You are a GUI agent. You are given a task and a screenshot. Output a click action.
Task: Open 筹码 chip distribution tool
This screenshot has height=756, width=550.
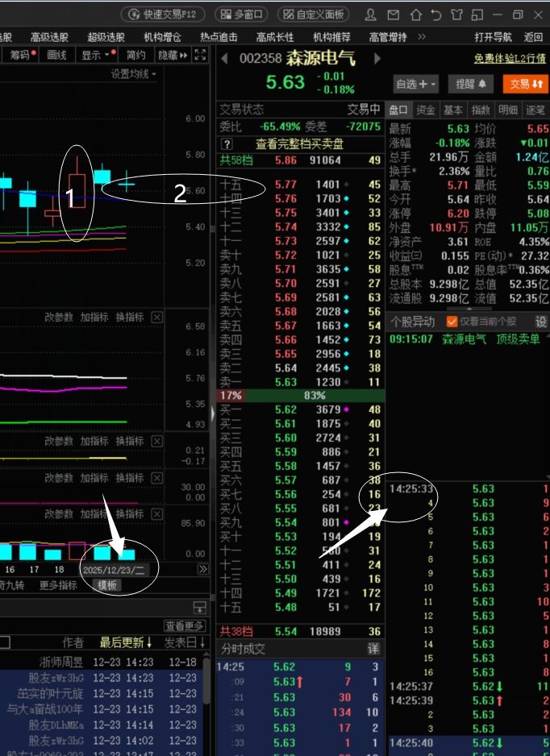click(x=20, y=55)
